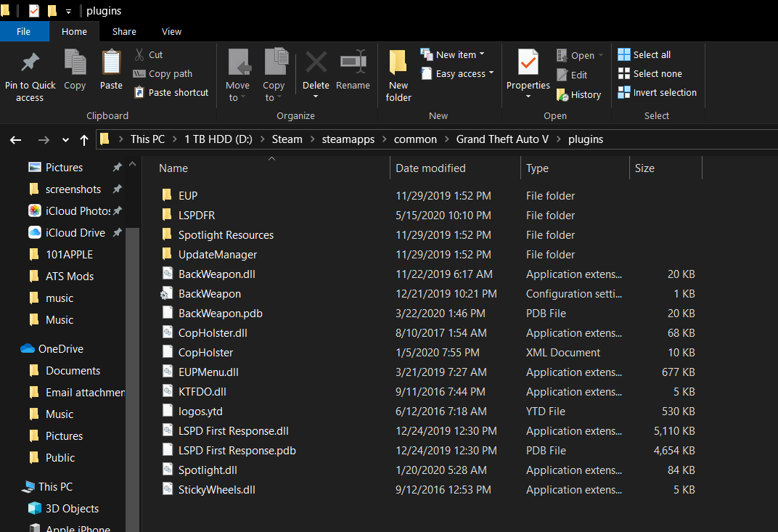The image size is (778, 532).
Task: Switch to the View ribbon tab
Action: pos(171,31)
